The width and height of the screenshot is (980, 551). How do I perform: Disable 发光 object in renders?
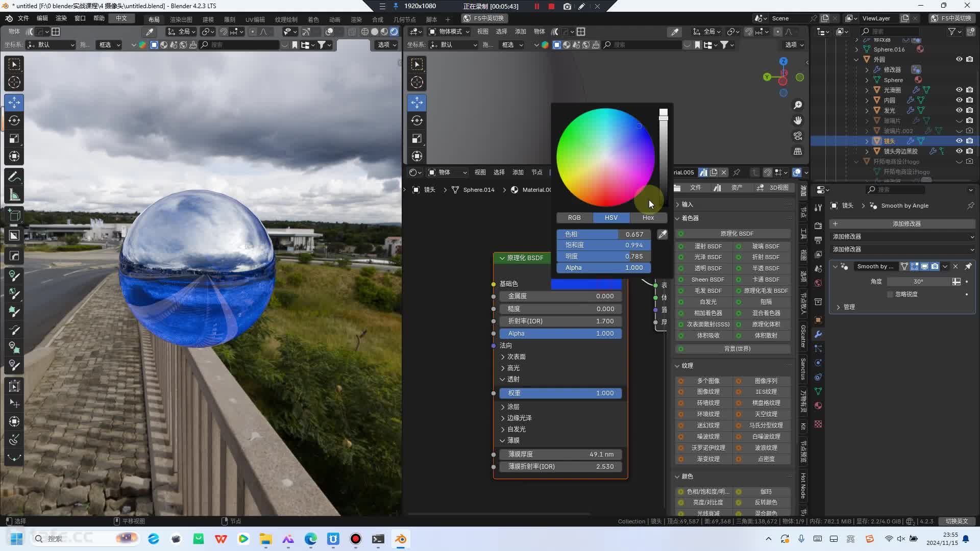[x=969, y=110]
